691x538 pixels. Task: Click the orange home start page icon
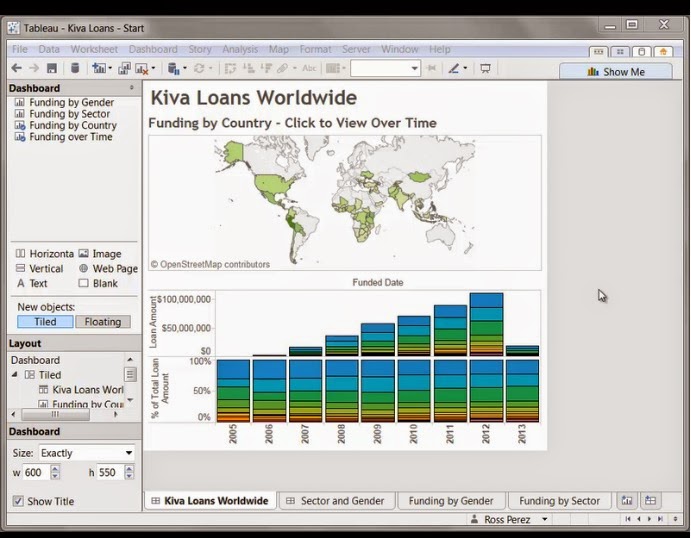pos(663,52)
